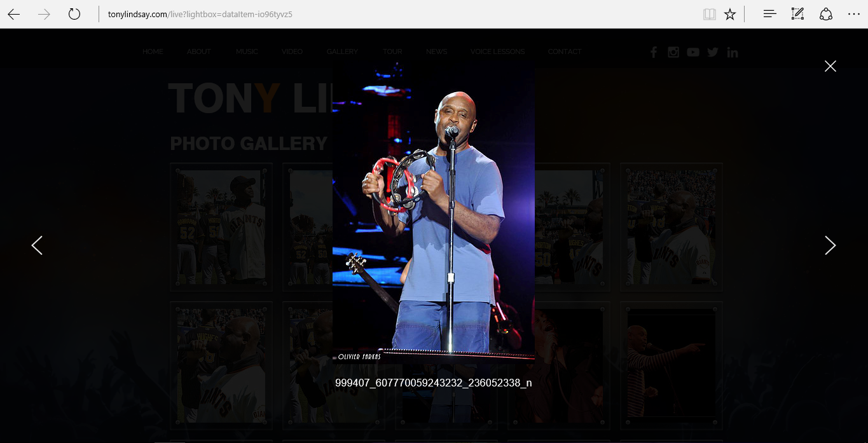
Task: Open the GALLERY page
Action: pos(342,52)
